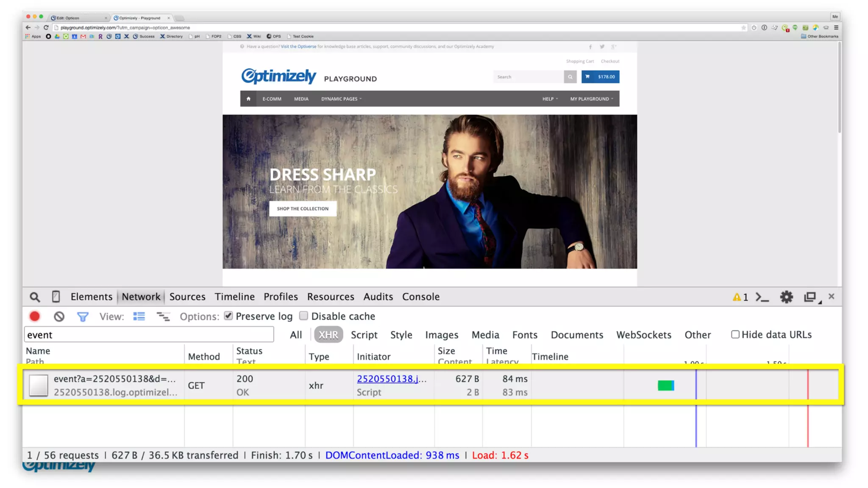Select the Script filter type
Viewport: 868px width, 488px height.
[364, 335]
